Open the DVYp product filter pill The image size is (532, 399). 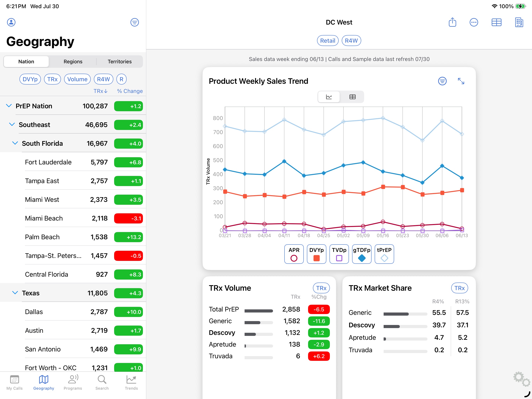[x=30, y=79]
